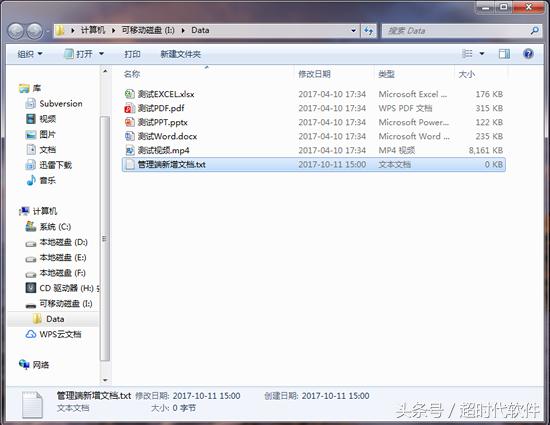The width and height of the screenshot is (550, 425).
Task: Click the 新建文件夹 toolbar button
Action: (180, 54)
